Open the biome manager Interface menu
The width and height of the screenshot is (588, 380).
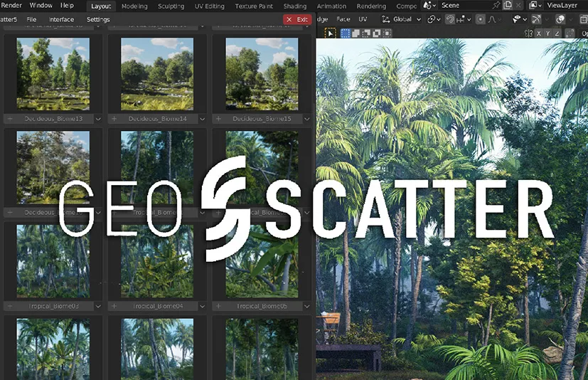pyautogui.click(x=61, y=19)
